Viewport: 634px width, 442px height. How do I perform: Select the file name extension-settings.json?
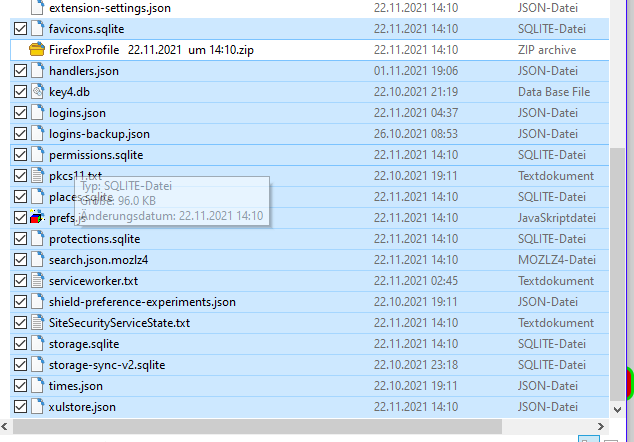pyautogui.click(x=110, y=8)
